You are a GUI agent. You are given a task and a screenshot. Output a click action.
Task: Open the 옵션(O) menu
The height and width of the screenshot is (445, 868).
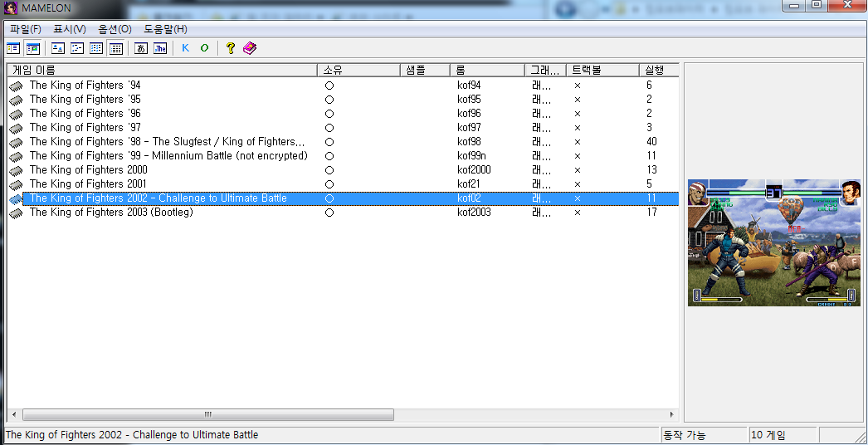pyautogui.click(x=115, y=29)
